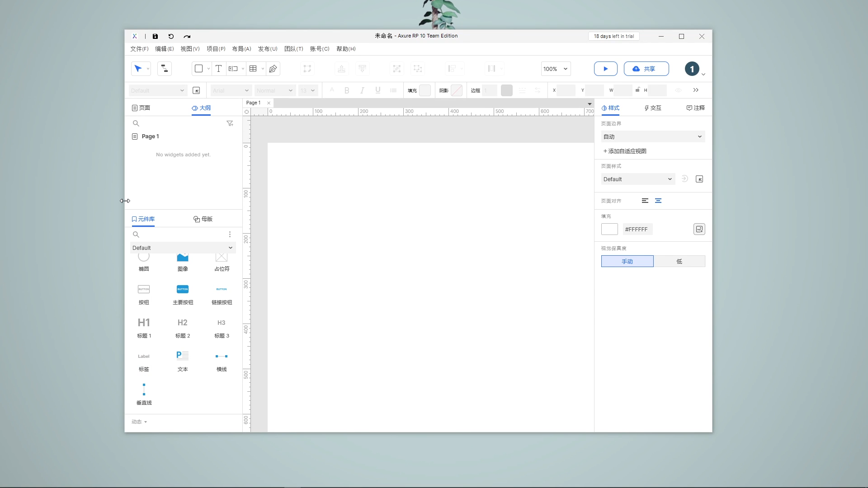
Task: Click the fill image import icon
Action: coord(699,229)
